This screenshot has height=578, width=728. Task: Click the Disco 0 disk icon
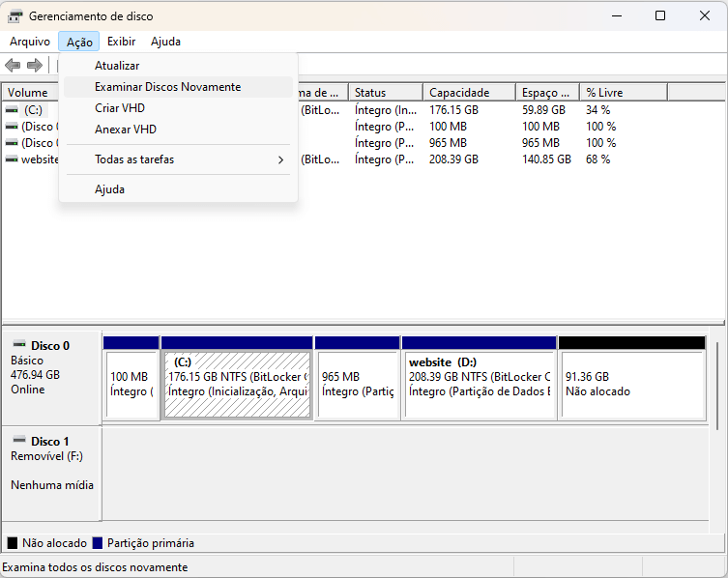click(x=18, y=345)
